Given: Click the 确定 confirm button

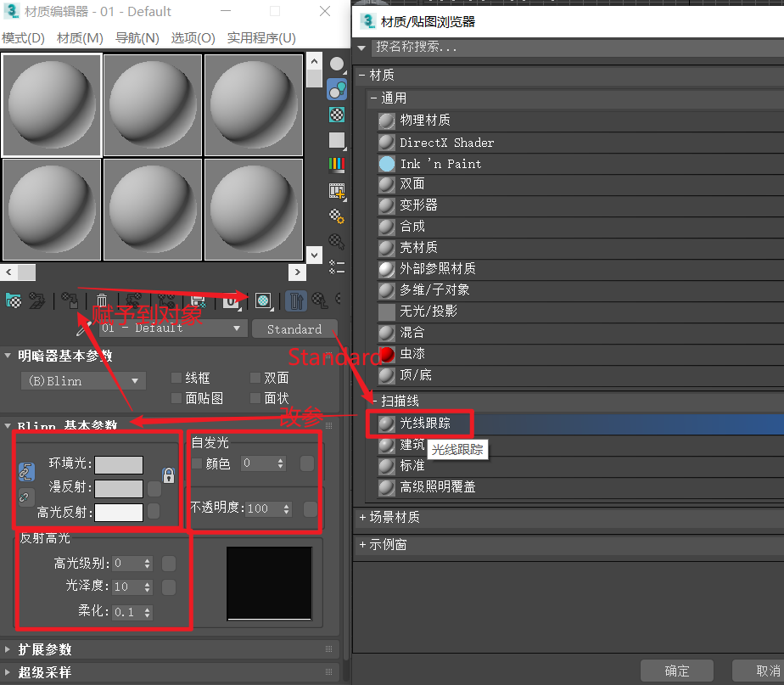Looking at the screenshot, I should (677, 670).
